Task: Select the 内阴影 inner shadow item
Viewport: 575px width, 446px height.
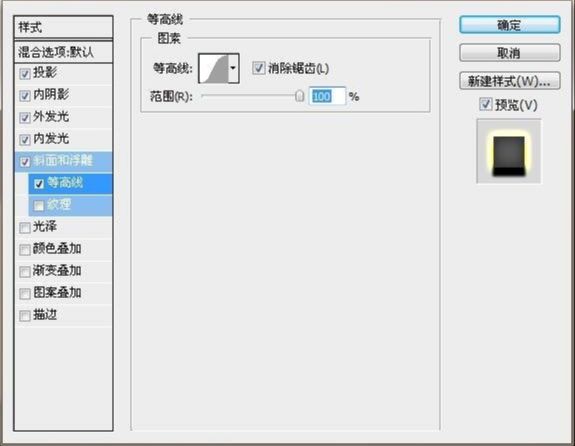Action: (x=63, y=95)
